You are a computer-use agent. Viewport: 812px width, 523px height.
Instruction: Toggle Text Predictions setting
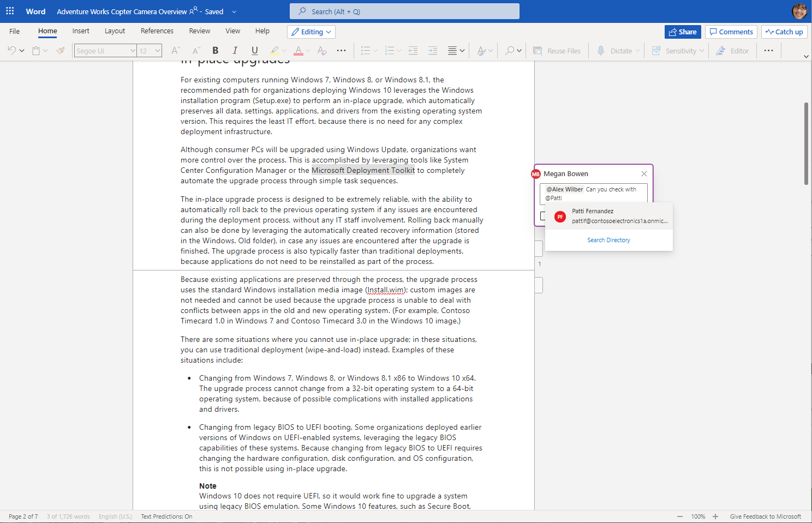coord(166,516)
